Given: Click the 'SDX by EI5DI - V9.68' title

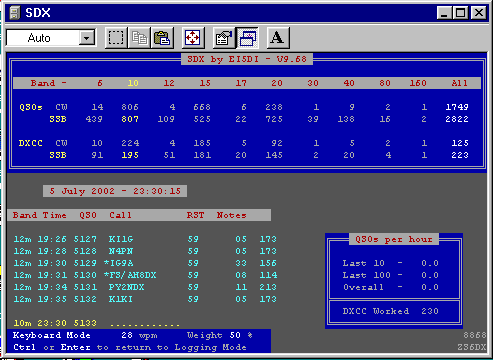Looking at the screenshot, I should tap(247, 59).
